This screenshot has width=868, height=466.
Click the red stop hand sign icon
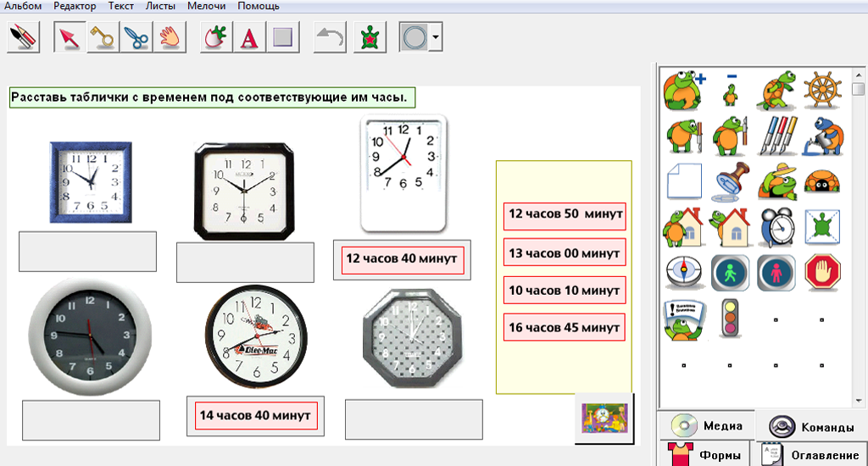point(821,272)
